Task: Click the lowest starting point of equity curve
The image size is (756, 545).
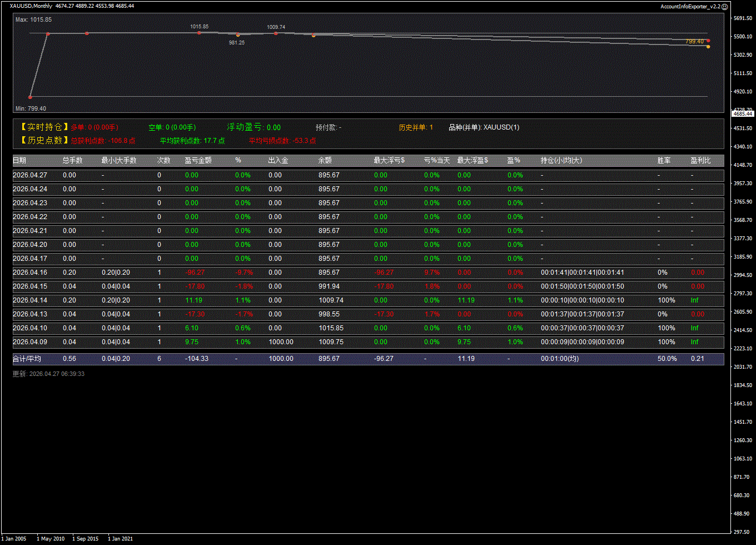Action: click(x=31, y=97)
